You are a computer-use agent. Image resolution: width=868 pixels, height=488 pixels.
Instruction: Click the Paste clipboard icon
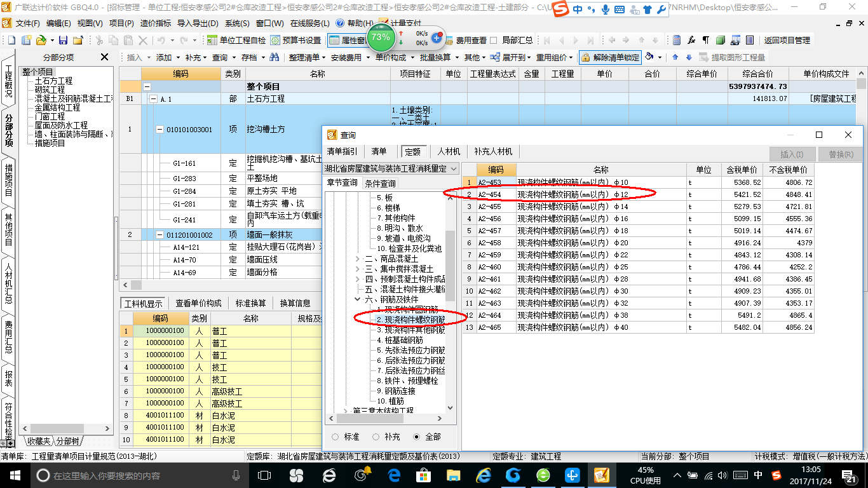click(x=128, y=40)
